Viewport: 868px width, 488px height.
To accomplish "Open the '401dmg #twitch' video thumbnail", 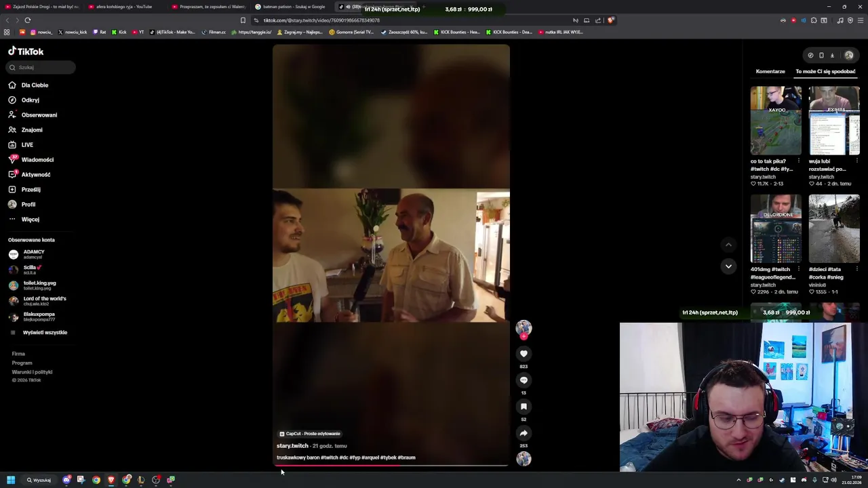I will 776,229.
